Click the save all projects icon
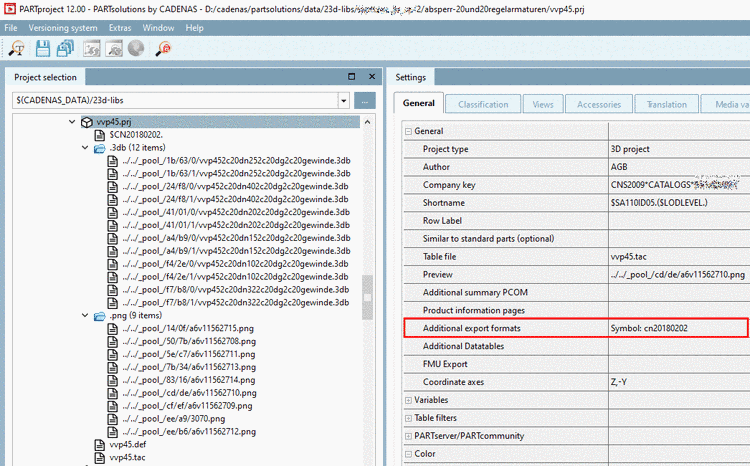 [65, 48]
